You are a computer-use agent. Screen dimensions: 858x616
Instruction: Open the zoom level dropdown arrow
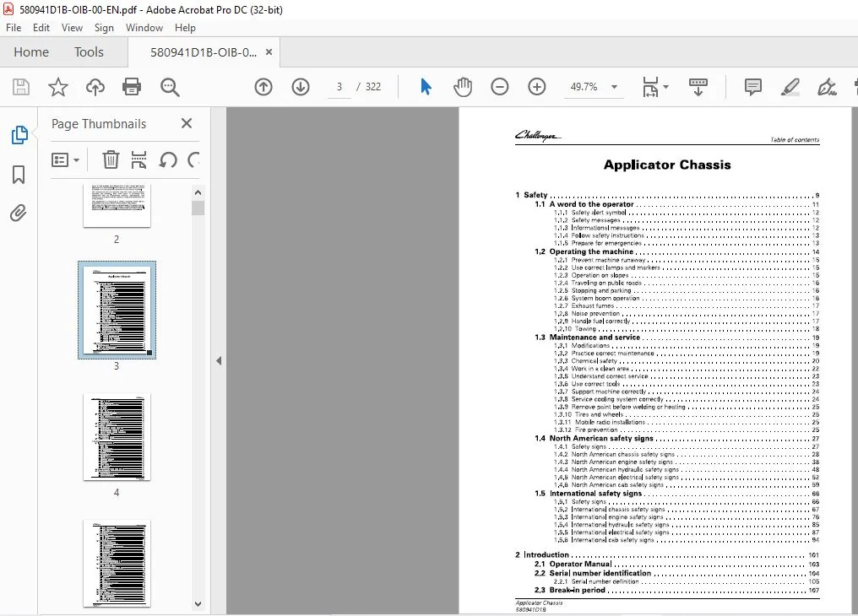614,87
